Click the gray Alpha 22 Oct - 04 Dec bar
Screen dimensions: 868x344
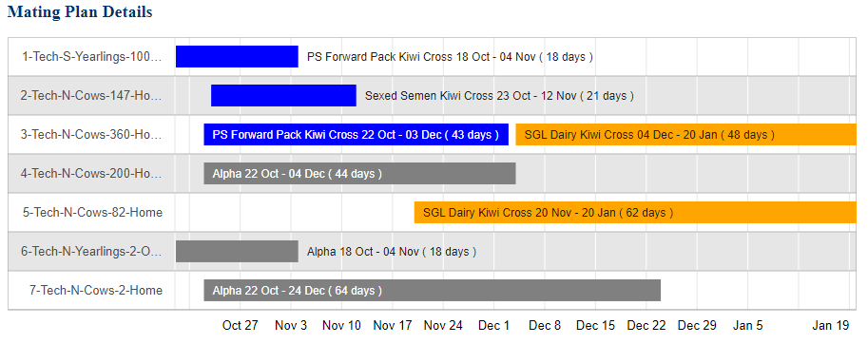(359, 174)
